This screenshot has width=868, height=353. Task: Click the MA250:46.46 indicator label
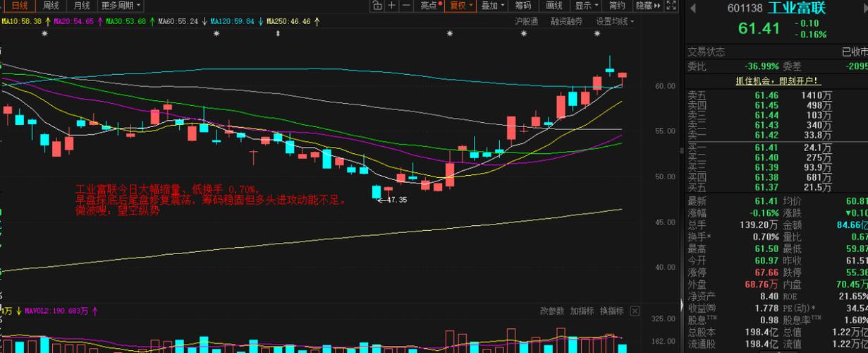289,22
